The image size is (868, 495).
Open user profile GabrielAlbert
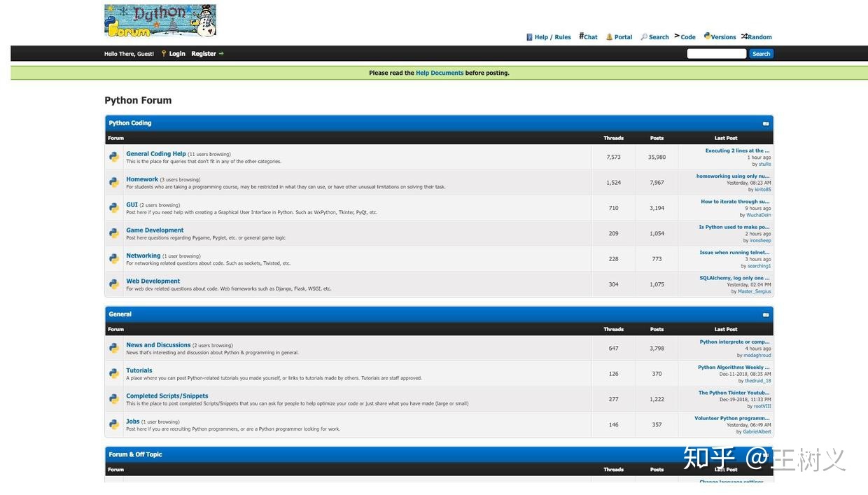pyautogui.click(x=757, y=431)
